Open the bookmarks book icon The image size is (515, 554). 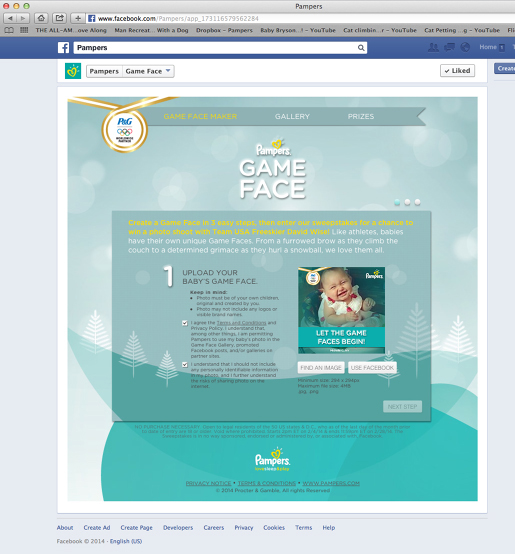[x=9, y=30]
